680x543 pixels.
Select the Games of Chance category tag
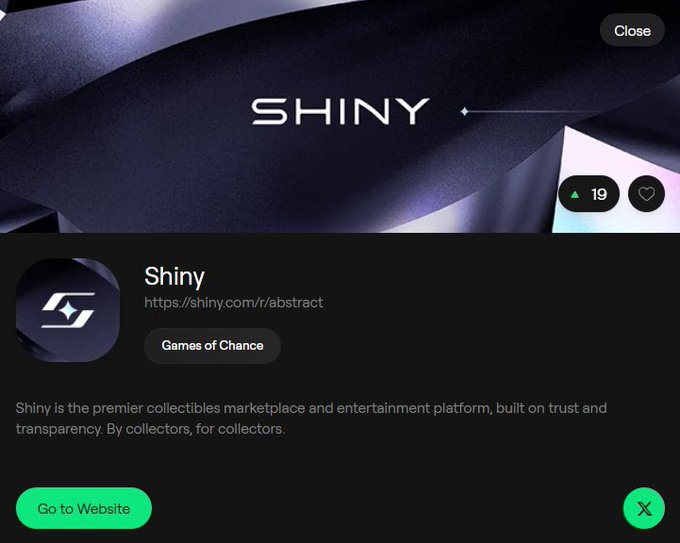(x=212, y=345)
